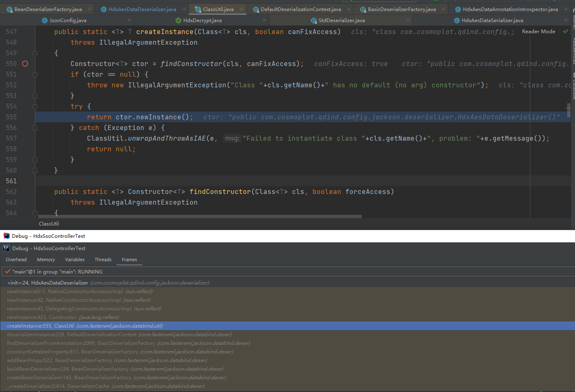The width and height of the screenshot is (575, 392).
Task: Select the <init>:24, HdxAesDataDeserializer stack frame
Action: pos(287,283)
